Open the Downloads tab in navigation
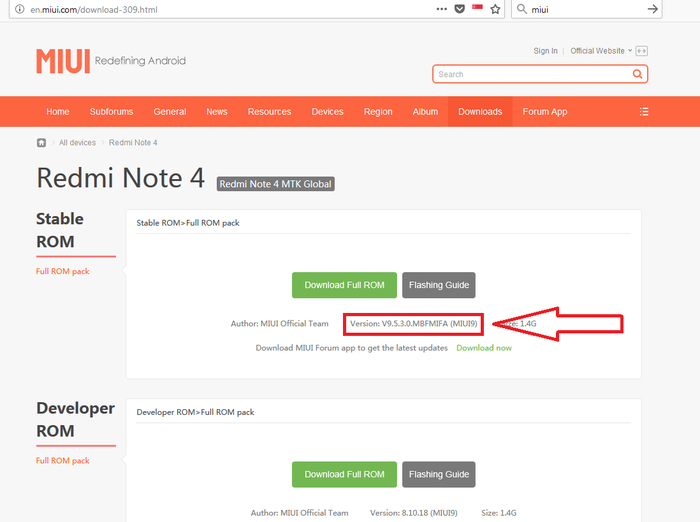The image size is (700, 522). click(x=480, y=112)
